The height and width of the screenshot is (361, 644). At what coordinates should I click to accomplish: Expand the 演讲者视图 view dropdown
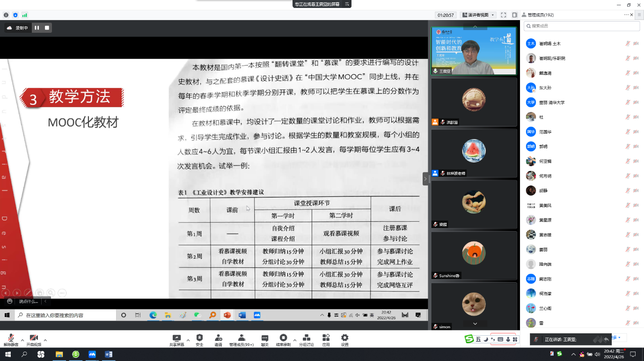pyautogui.click(x=478, y=15)
